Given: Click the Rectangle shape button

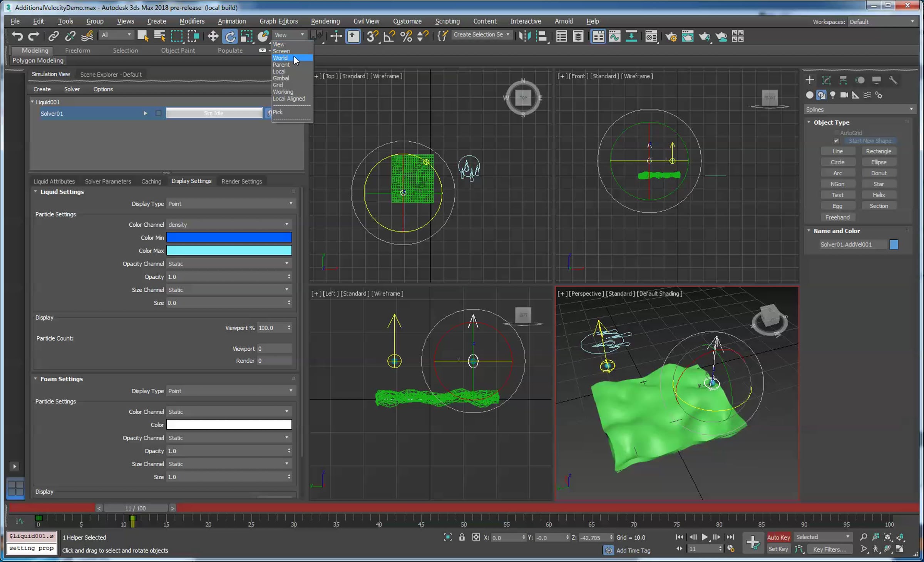Looking at the screenshot, I should coord(879,151).
